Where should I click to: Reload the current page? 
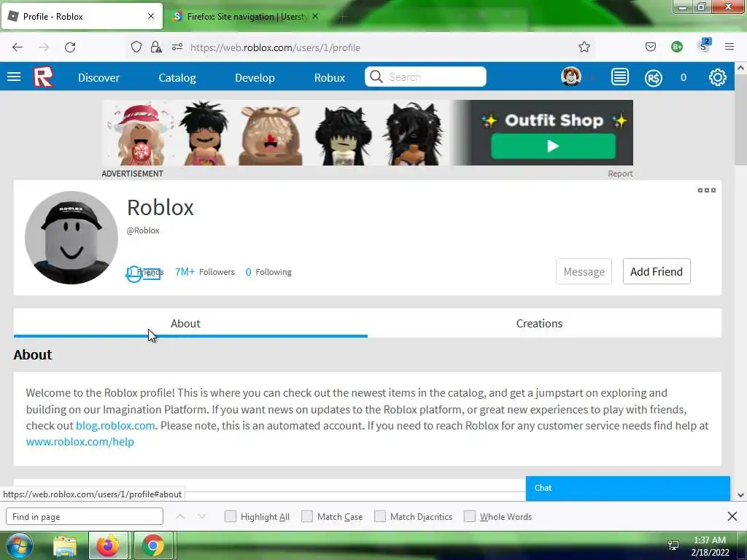point(70,47)
